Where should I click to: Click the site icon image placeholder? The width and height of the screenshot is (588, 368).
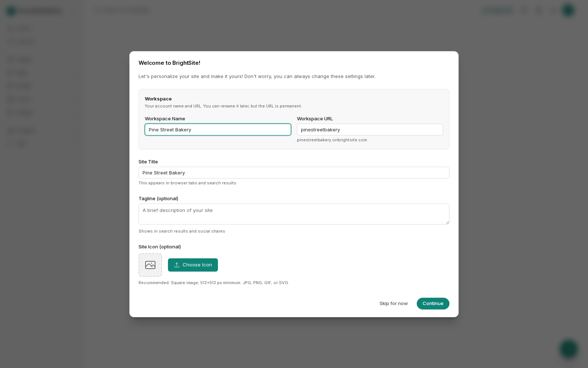click(150, 265)
